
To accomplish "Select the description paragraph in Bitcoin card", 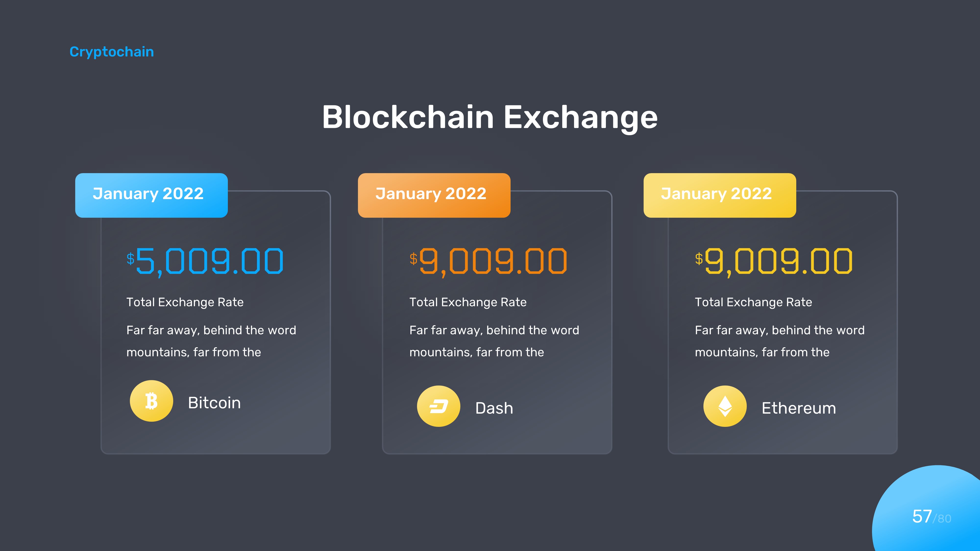I will pos(211,341).
